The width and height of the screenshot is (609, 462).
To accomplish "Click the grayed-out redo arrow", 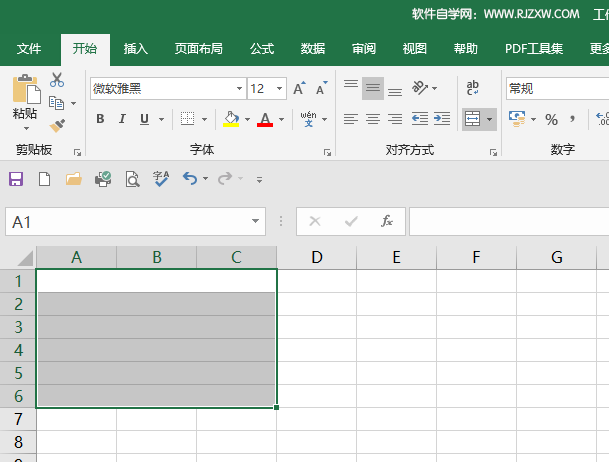I will pos(225,179).
